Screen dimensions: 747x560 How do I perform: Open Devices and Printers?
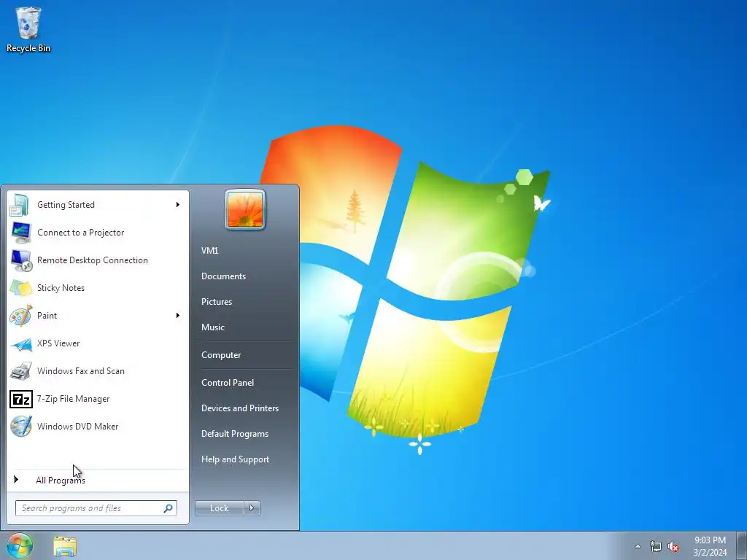click(240, 408)
